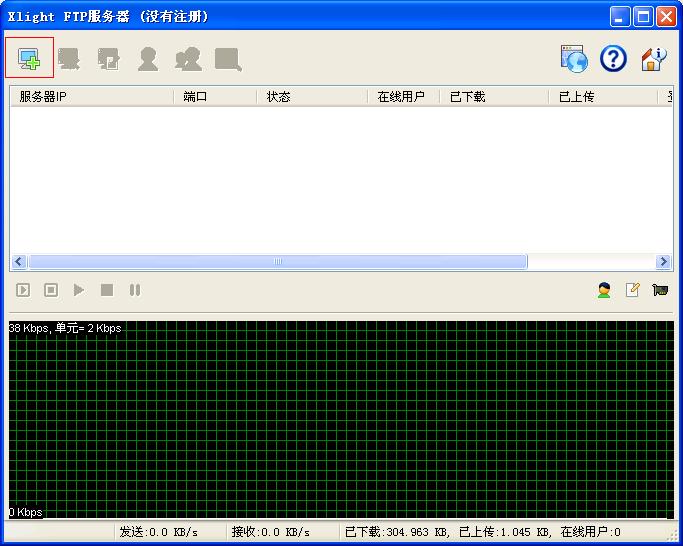
Task: Pause the selected server using the pause icon
Action: point(135,290)
